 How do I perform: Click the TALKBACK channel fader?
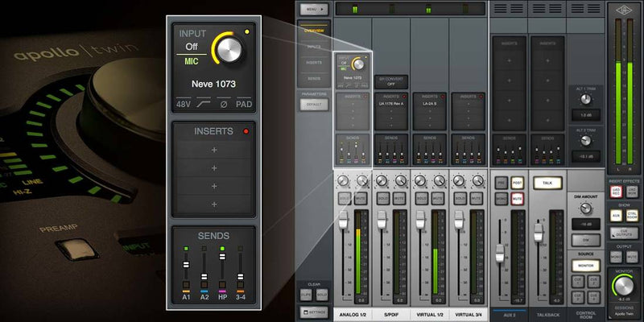tap(538, 233)
